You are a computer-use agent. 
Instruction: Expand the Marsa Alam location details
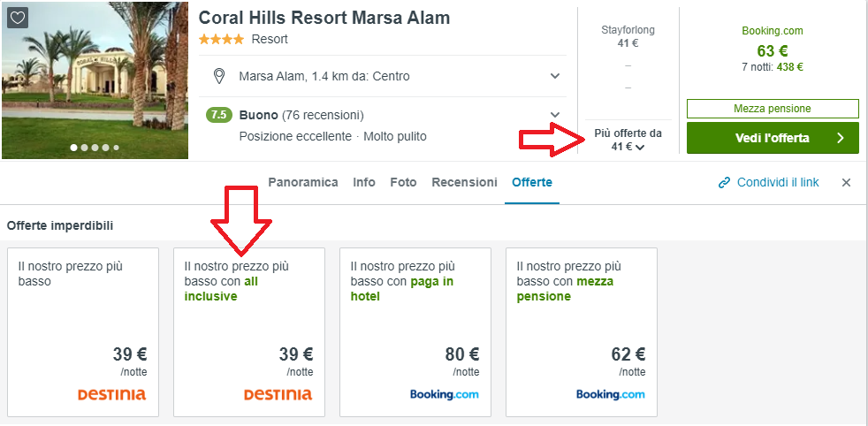coord(555,76)
